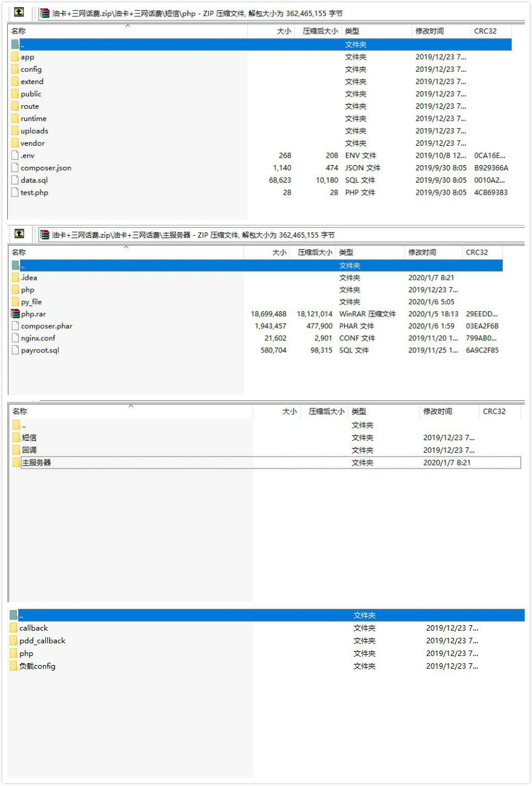This screenshot has height=786, width=532.
Task: Select the pdd_callback folder icon
Action: click(14, 641)
